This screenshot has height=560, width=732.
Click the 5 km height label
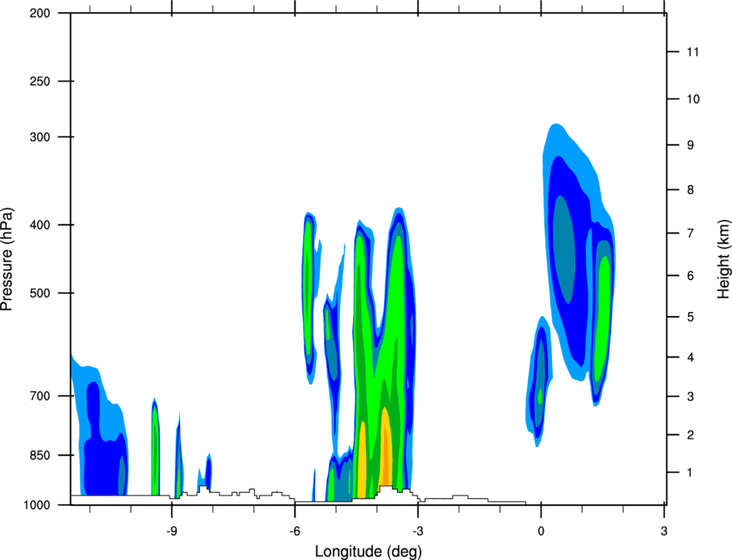(x=691, y=317)
